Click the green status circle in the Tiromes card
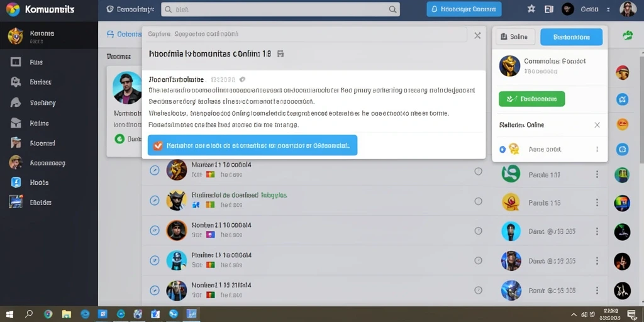Screen dimensions: 644x322 tap(119, 139)
